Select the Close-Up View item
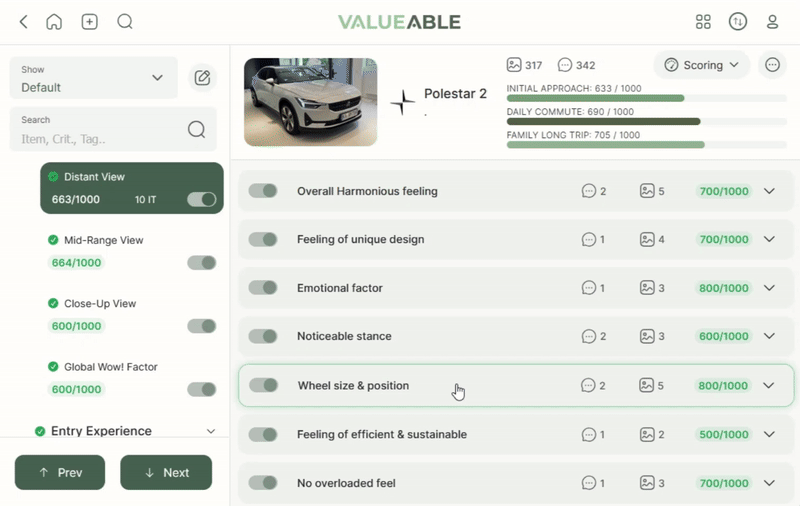The width and height of the screenshot is (800, 506). click(x=132, y=315)
